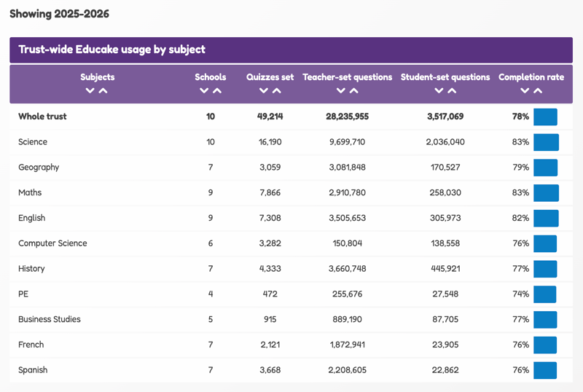
Task: Click Whole trust teacher-set value 28,235,955
Action: (348, 117)
